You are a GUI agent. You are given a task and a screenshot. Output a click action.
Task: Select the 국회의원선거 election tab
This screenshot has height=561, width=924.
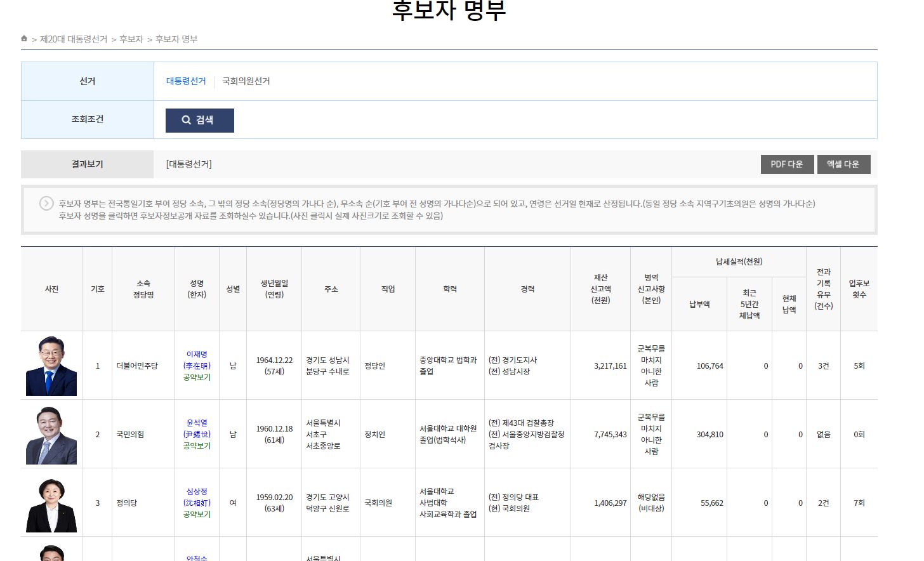tap(246, 81)
